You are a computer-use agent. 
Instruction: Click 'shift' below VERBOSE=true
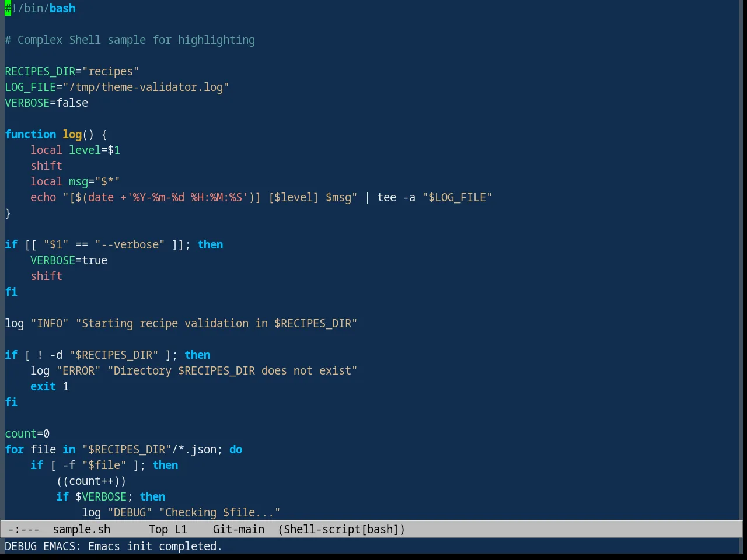46,276
